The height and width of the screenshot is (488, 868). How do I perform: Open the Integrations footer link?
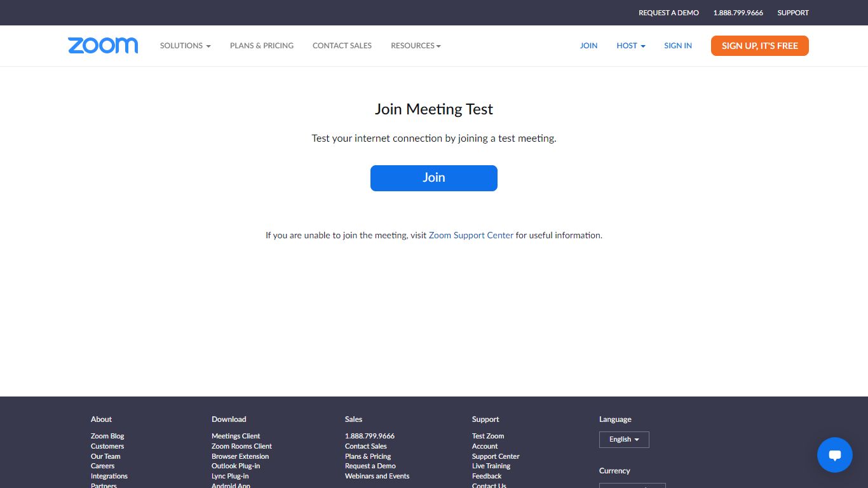tap(109, 476)
